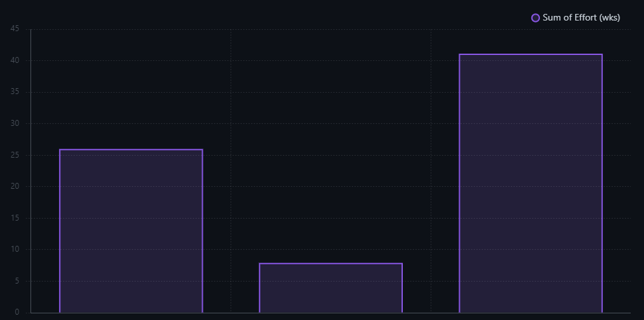Click the 15 y-axis label
This screenshot has height=320, width=644.
(15, 218)
